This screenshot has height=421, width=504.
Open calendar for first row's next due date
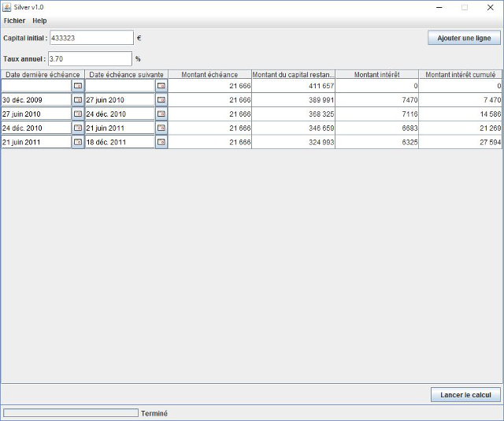point(161,85)
